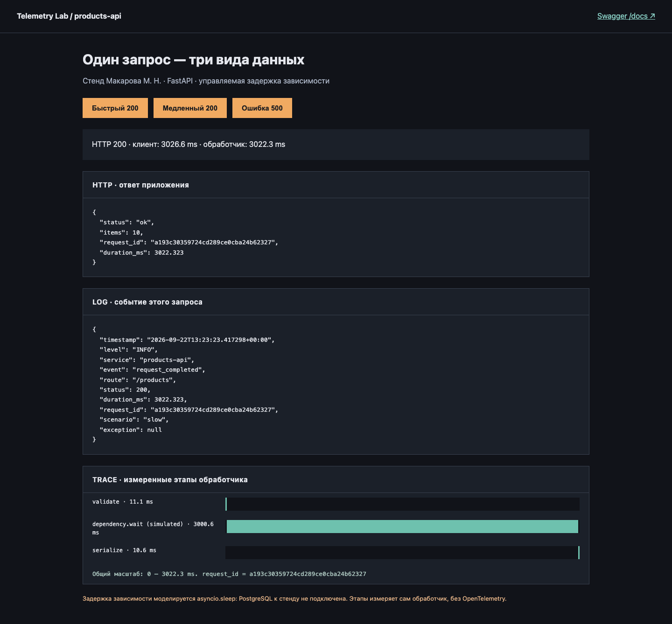Click the dependency.wait (simulated) label
The image size is (672, 624).
(x=153, y=528)
